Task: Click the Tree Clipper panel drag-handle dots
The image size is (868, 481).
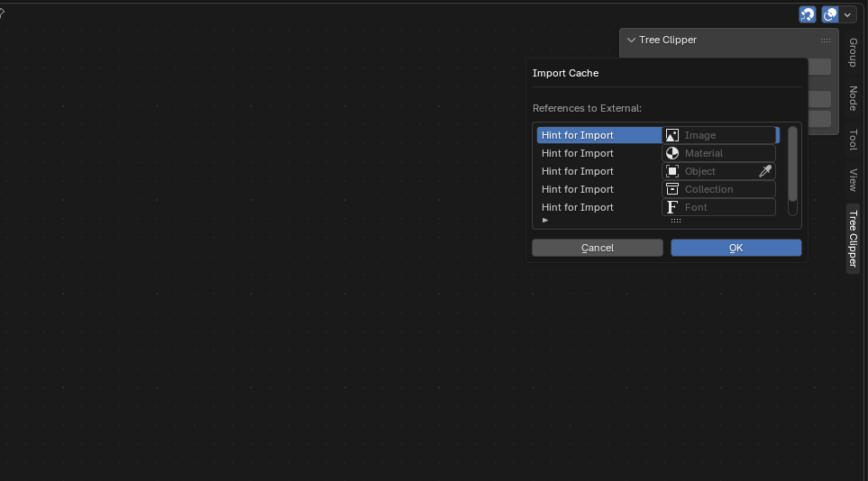Action: (826, 41)
